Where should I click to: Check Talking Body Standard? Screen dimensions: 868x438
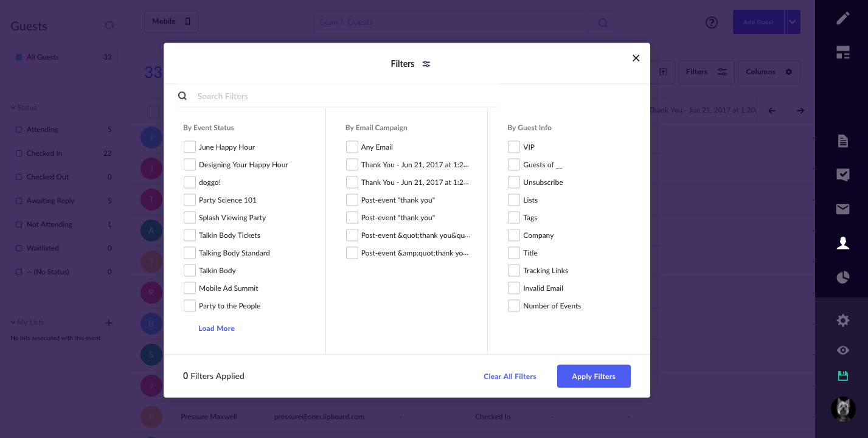(190, 253)
